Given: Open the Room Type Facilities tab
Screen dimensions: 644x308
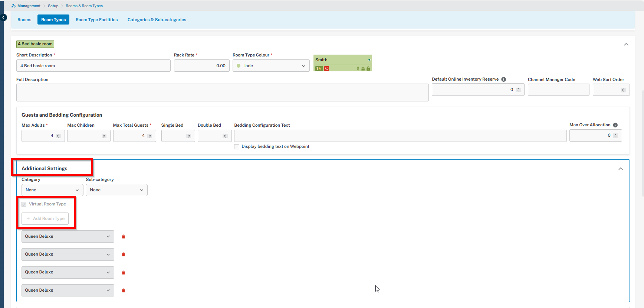Looking at the screenshot, I should coord(97,20).
